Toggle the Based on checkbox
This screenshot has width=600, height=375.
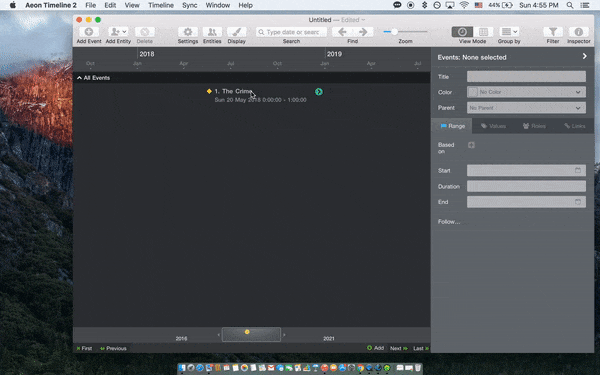(x=471, y=145)
